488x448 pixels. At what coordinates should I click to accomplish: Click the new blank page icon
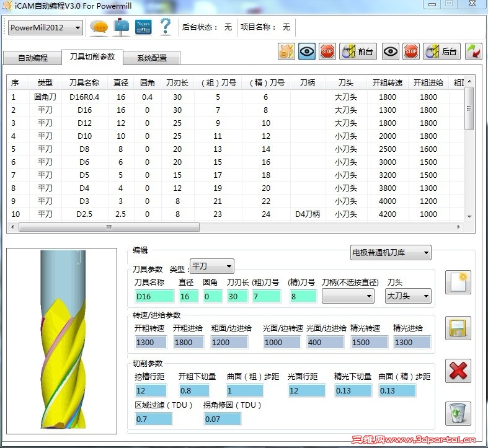point(458,282)
